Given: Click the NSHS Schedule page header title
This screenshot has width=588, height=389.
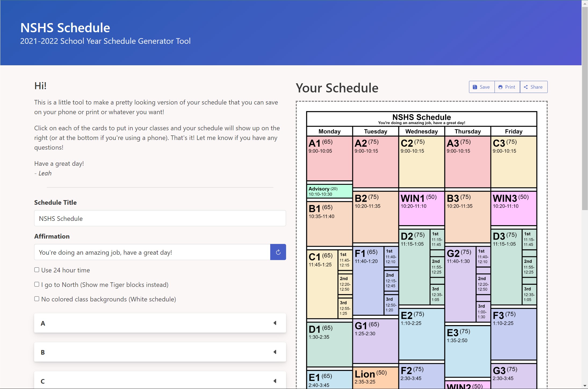Looking at the screenshot, I should (x=65, y=28).
